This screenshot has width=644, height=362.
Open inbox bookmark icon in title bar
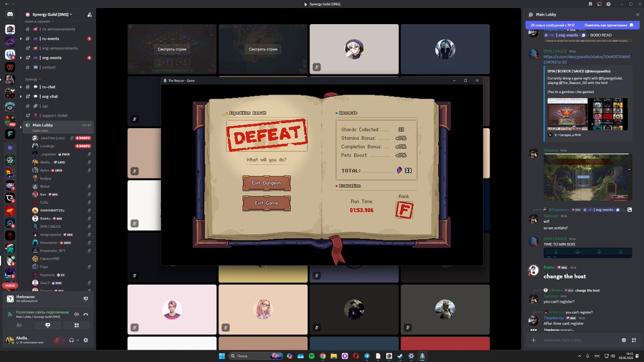tap(590, 4)
